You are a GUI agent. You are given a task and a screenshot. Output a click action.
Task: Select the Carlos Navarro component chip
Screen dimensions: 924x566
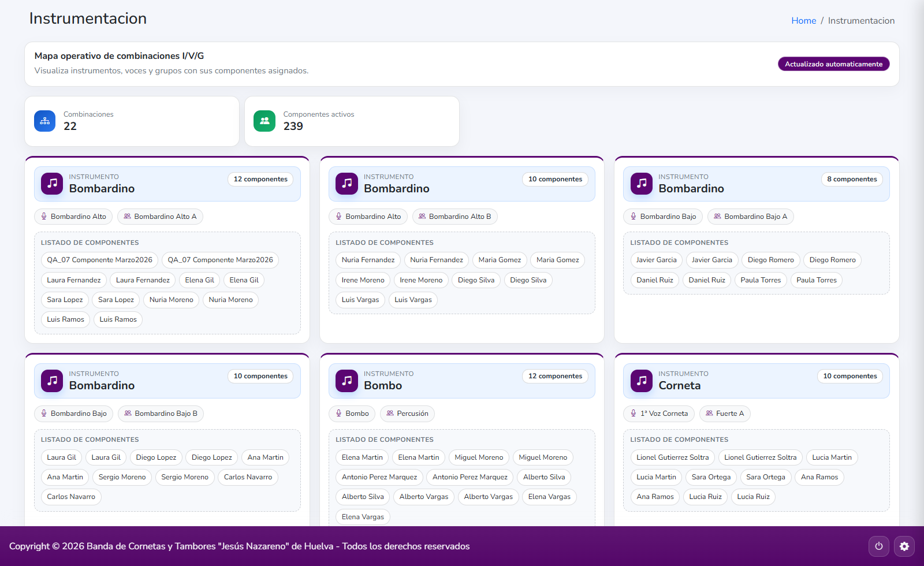coord(248,477)
